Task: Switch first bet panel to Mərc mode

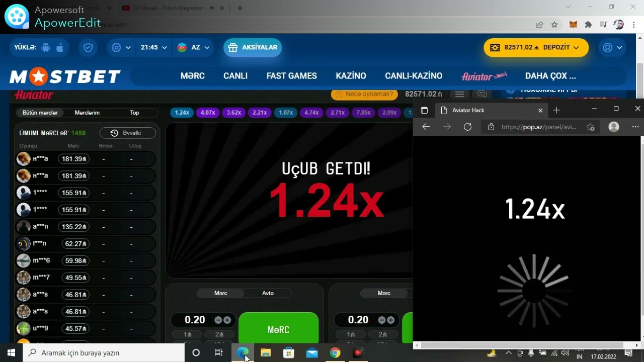Action: click(220, 293)
